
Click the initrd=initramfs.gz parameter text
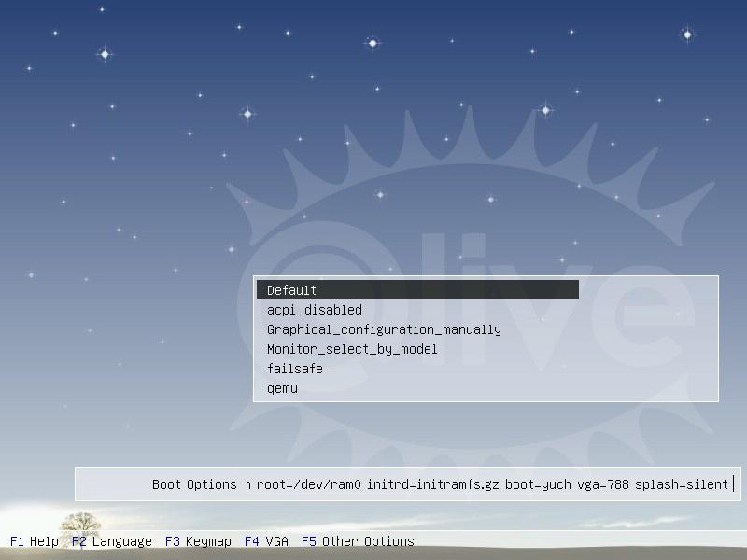click(x=433, y=484)
